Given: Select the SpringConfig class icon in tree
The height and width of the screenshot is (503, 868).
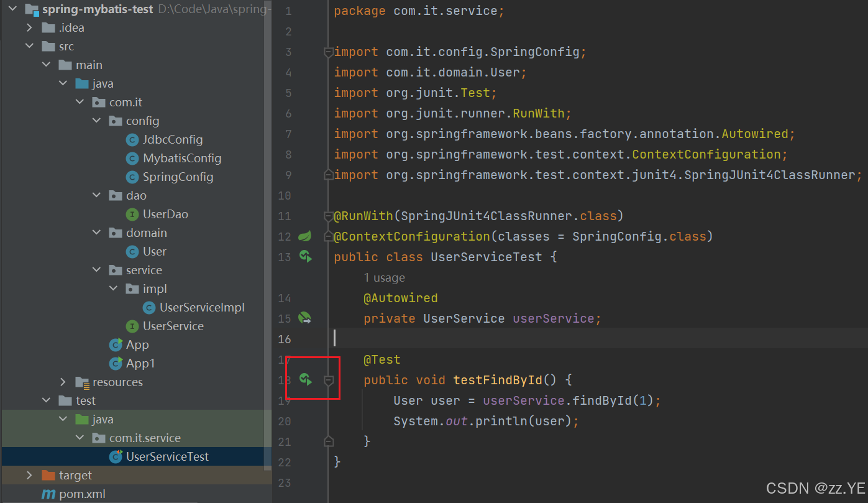Looking at the screenshot, I should (132, 177).
